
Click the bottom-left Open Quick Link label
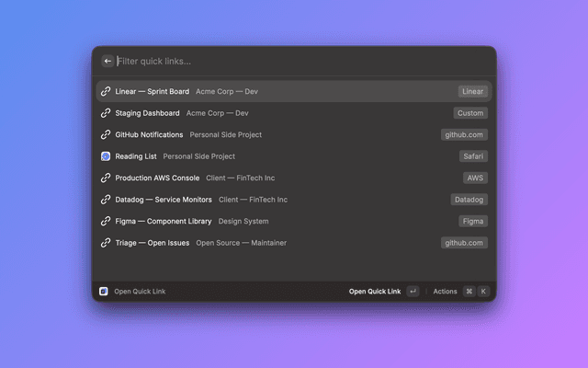tap(140, 291)
